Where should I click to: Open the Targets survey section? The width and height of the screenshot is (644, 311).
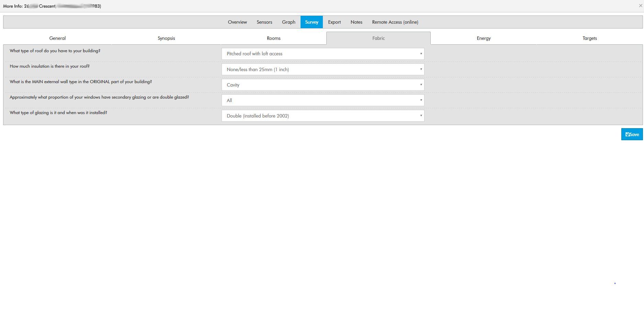[x=589, y=38]
